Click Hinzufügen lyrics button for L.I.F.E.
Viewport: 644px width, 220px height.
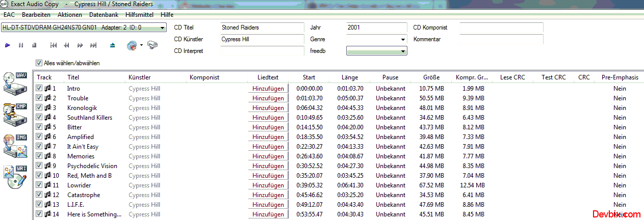268,205
